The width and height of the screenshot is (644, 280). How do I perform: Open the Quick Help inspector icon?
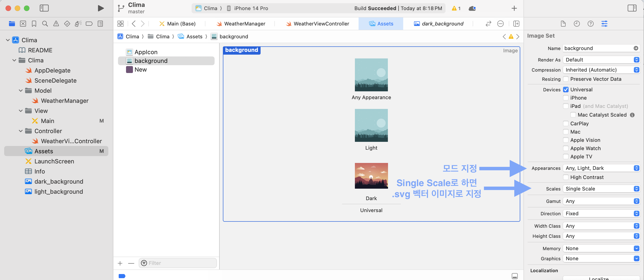coord(590,24)
